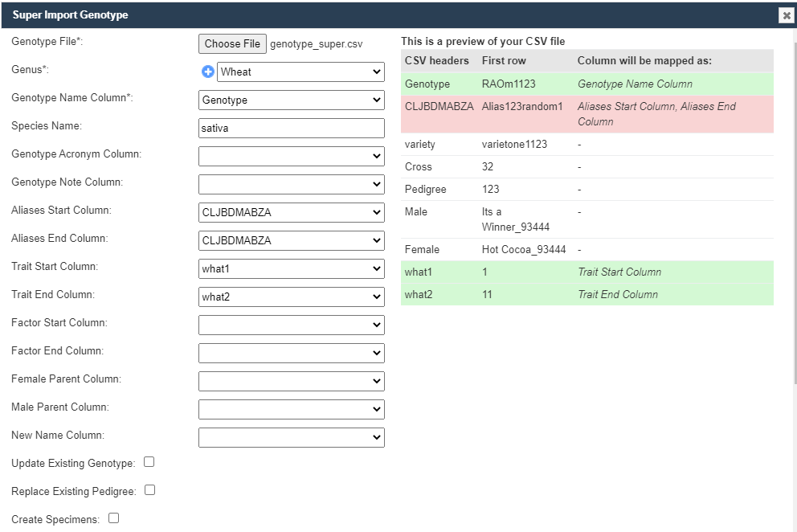797x532 pixels.
Task: Click the Species Name text field
Action: click(291, 128)
